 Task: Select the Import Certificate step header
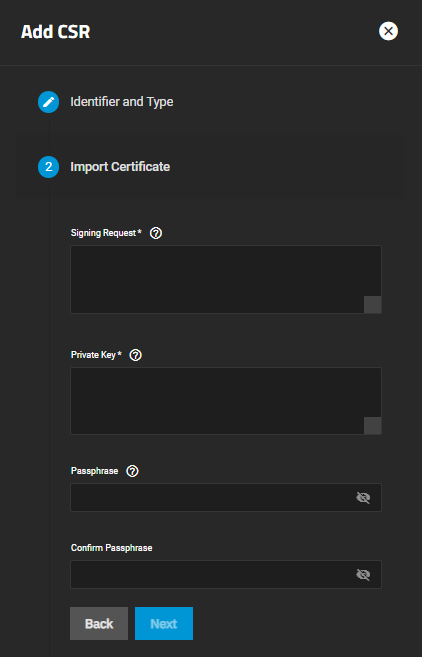pos(120,167)
